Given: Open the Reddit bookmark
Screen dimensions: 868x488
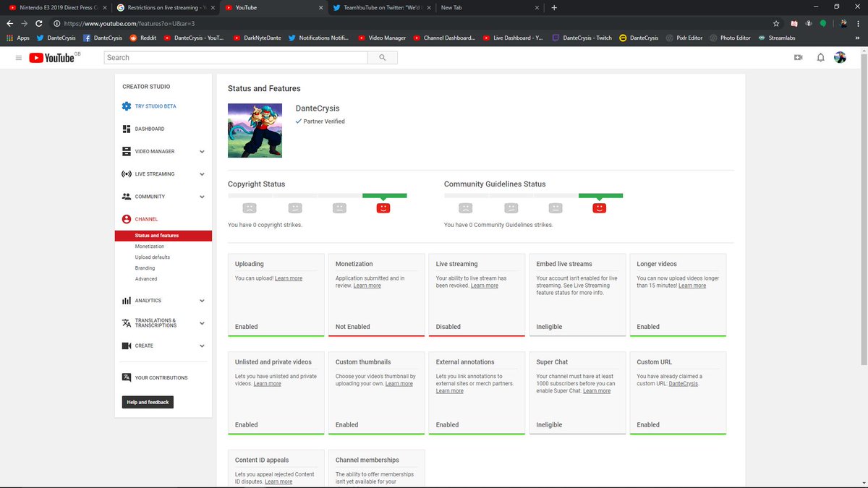Looking at the screenshot, I should [142, 38].
